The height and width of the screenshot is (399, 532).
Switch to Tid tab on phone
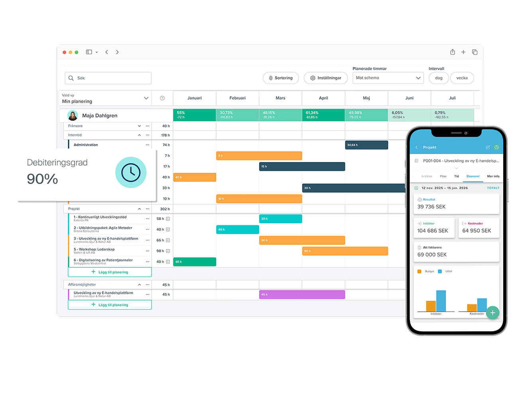tap(457, 176)
